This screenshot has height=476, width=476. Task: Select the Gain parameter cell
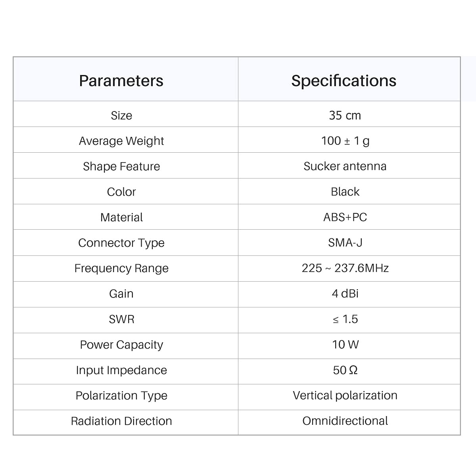(121, 294)
